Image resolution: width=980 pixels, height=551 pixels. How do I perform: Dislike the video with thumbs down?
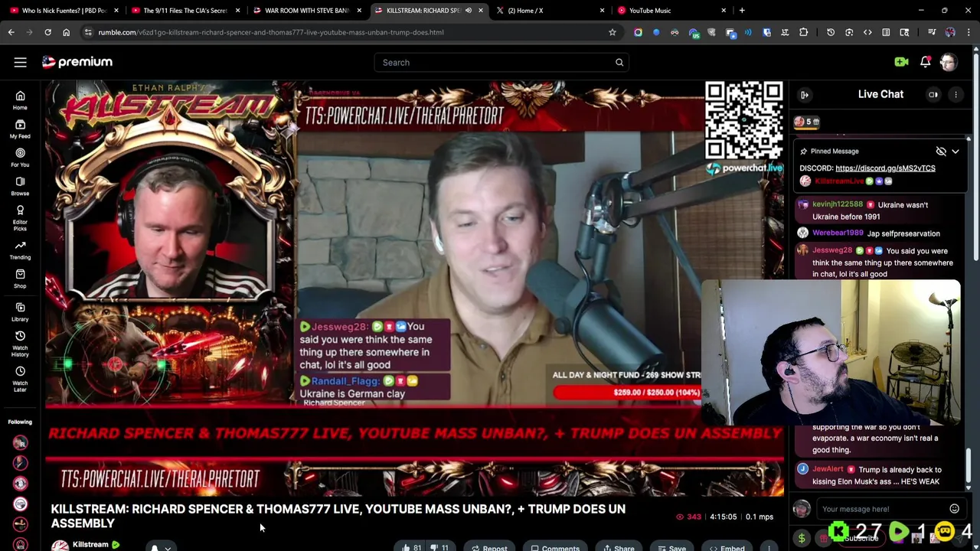[439, 547]
